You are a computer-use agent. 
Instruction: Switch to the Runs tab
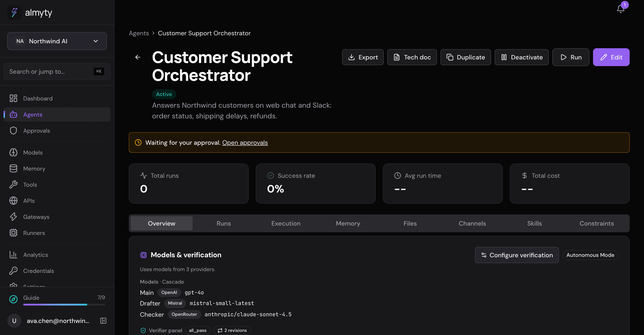coord(224,223)
